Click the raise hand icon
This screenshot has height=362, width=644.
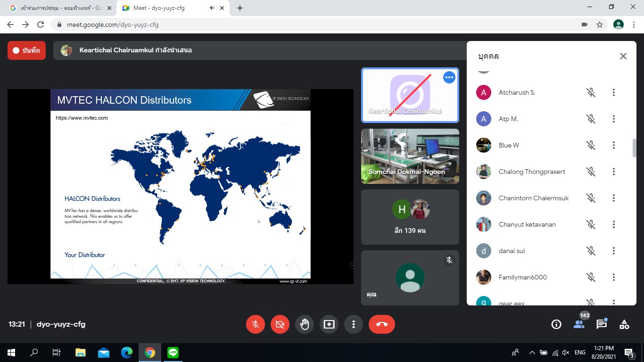coord(305,324)
